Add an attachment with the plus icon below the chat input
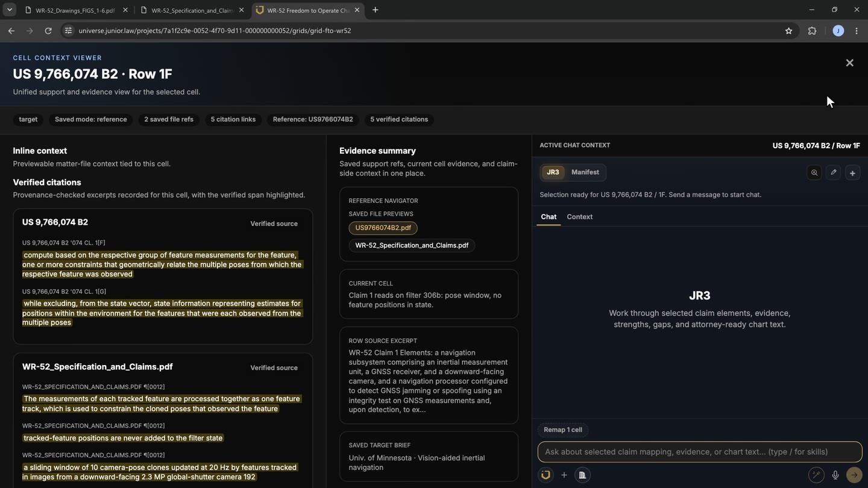This screenshot has height=488, width=868. pos(564,475)
